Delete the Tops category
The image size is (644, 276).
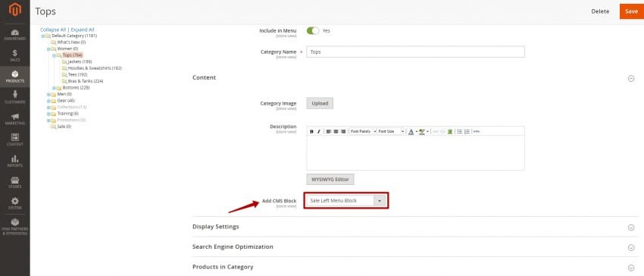[x=600, y=11]
